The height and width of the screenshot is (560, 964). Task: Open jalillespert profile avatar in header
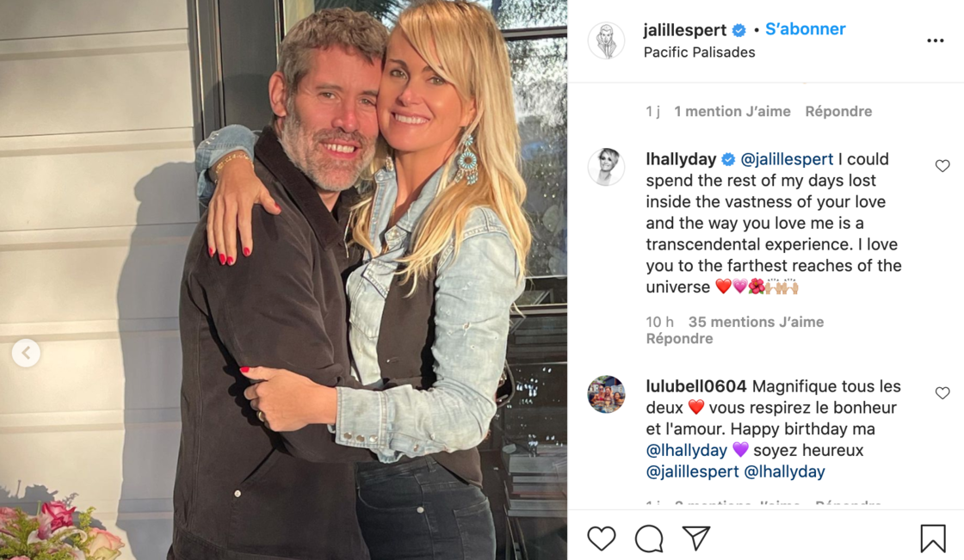tap(606, 40)
